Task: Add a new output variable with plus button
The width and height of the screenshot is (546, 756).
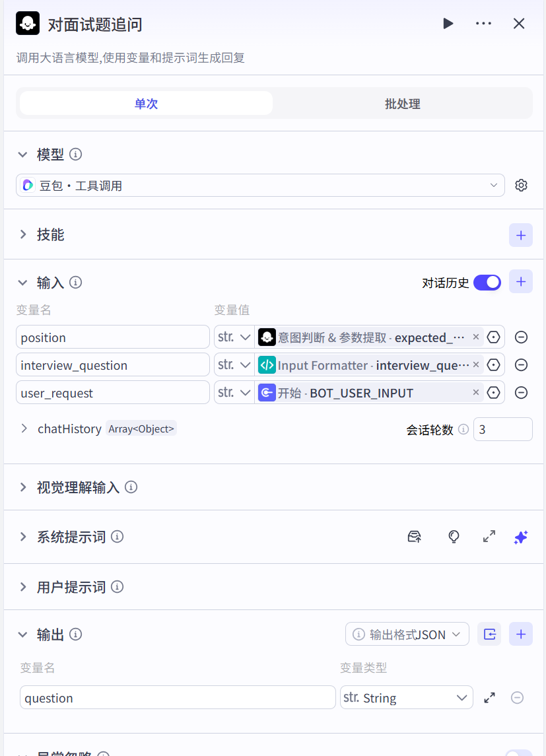Action: pos(520,635)
